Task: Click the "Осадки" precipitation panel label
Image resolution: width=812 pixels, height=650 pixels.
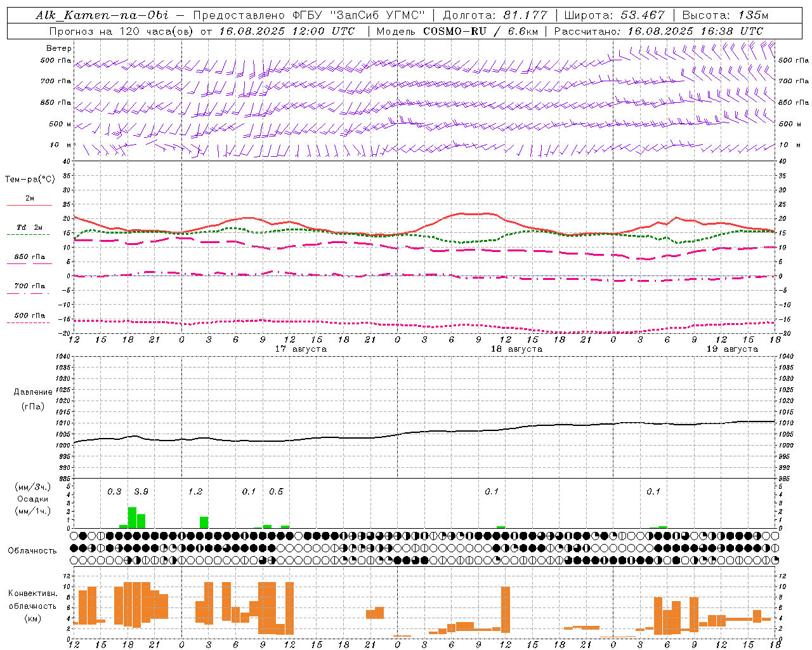Action: tap(32, 499)
